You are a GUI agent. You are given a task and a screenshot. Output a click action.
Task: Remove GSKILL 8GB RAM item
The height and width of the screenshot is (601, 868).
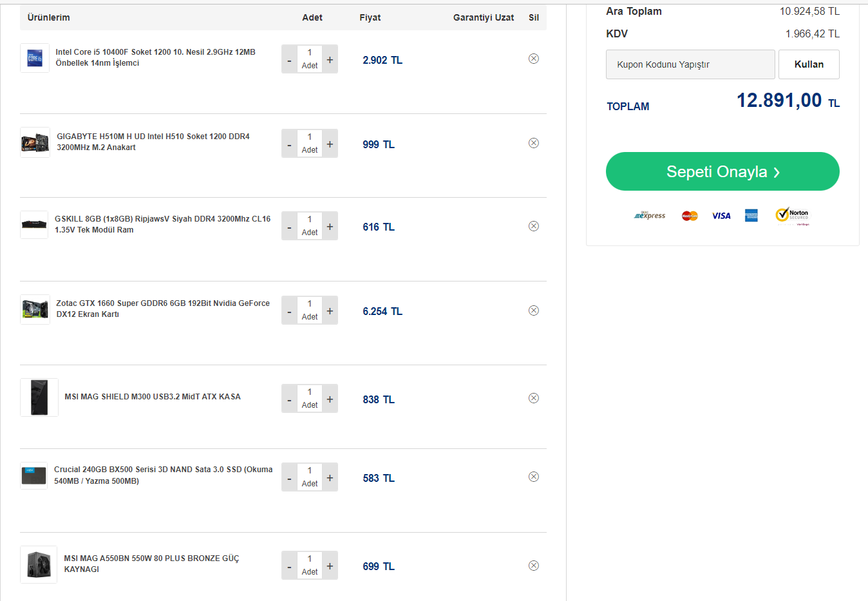point(533,226)
